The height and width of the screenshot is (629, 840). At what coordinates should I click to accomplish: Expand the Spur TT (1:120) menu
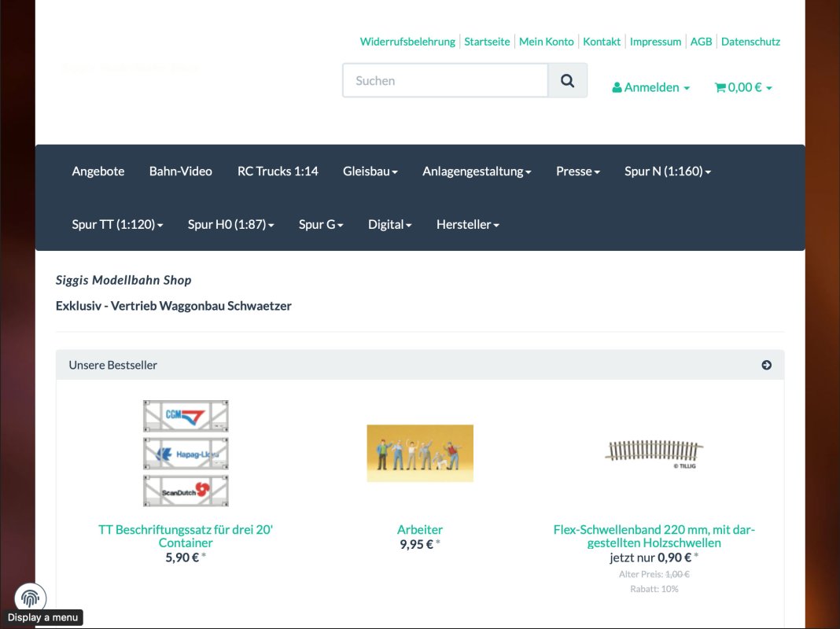coord(117,225)
